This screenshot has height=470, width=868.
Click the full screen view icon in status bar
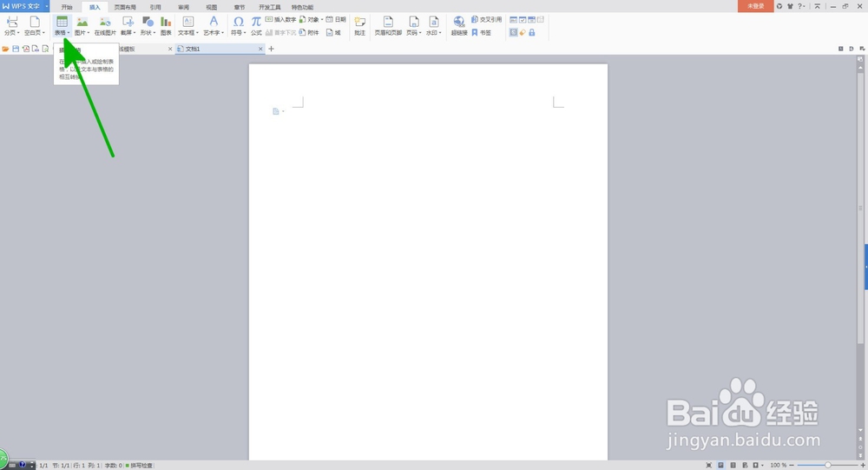tap(709, 465)
